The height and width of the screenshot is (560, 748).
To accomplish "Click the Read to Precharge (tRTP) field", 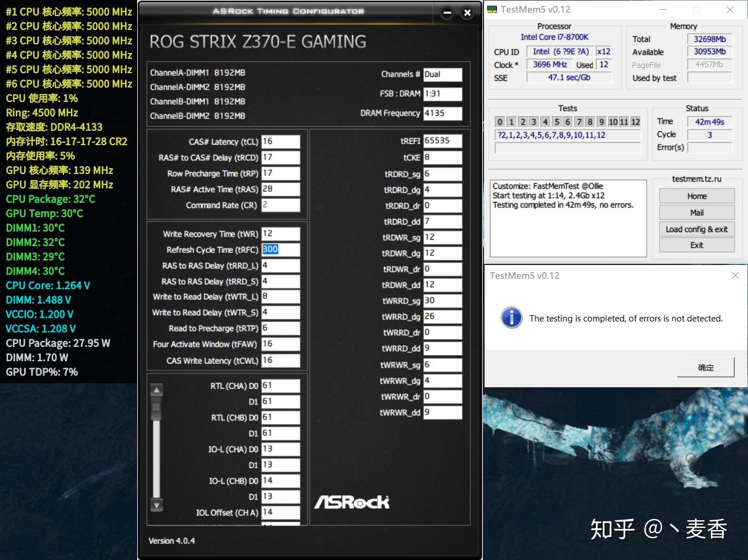I will (281, 328).
